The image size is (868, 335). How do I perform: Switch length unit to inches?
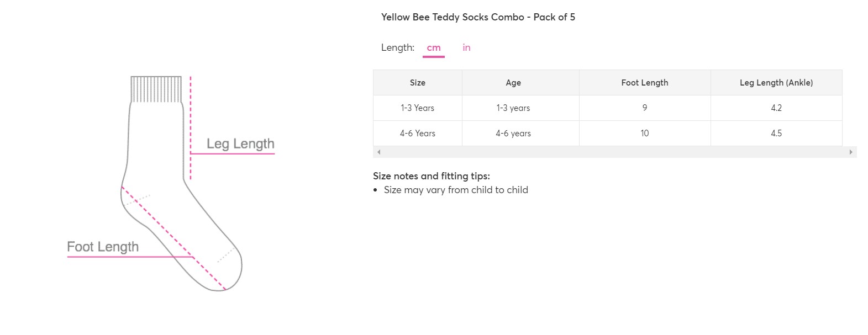466,48
